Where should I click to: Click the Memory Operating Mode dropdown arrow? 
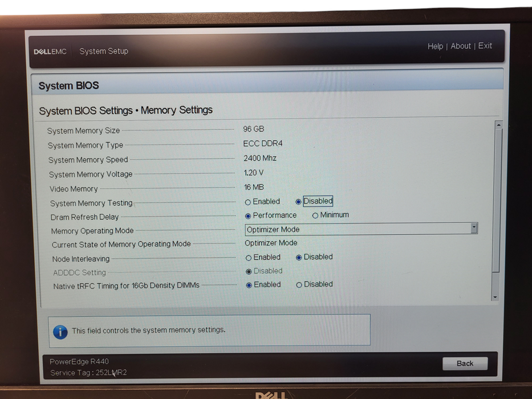pyautogui.click(x=474, y=228)
